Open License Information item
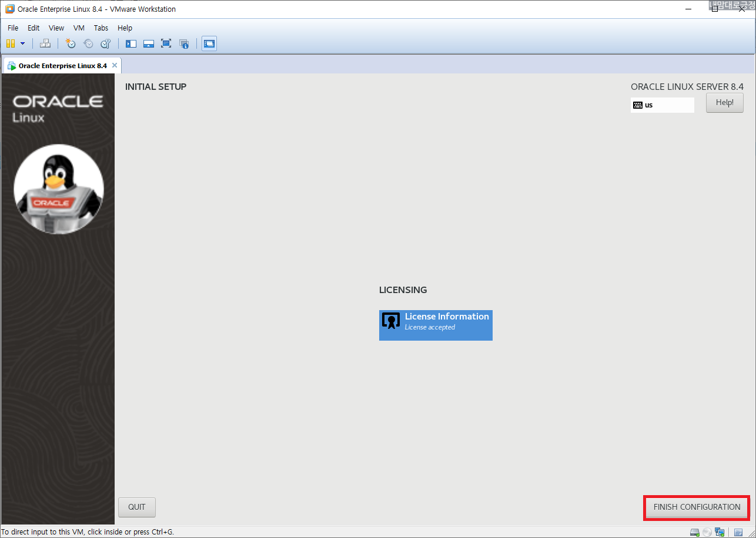 (x=436, y=325)
